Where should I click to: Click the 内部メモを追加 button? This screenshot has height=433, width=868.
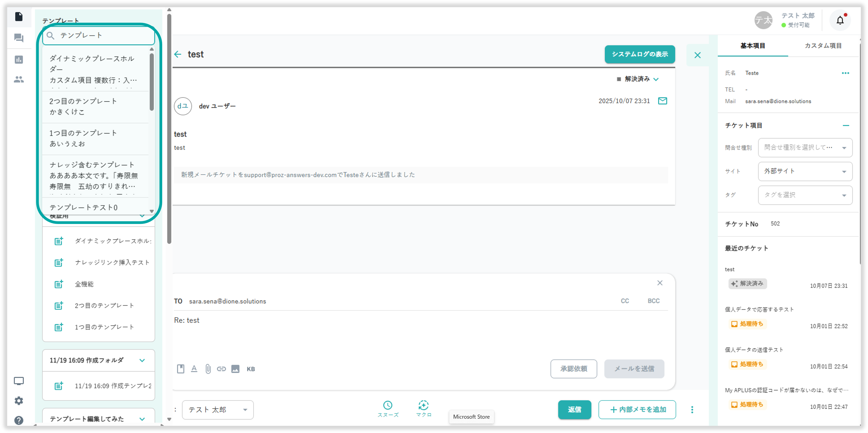point(637,410)
